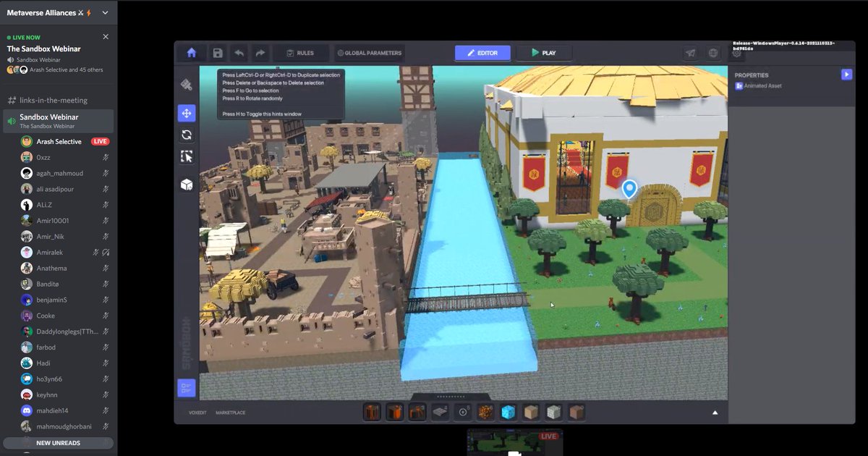Viewport: 868px width, 456px height.
Task: Select the second gift box asset
Action: [x=395, y=413]
